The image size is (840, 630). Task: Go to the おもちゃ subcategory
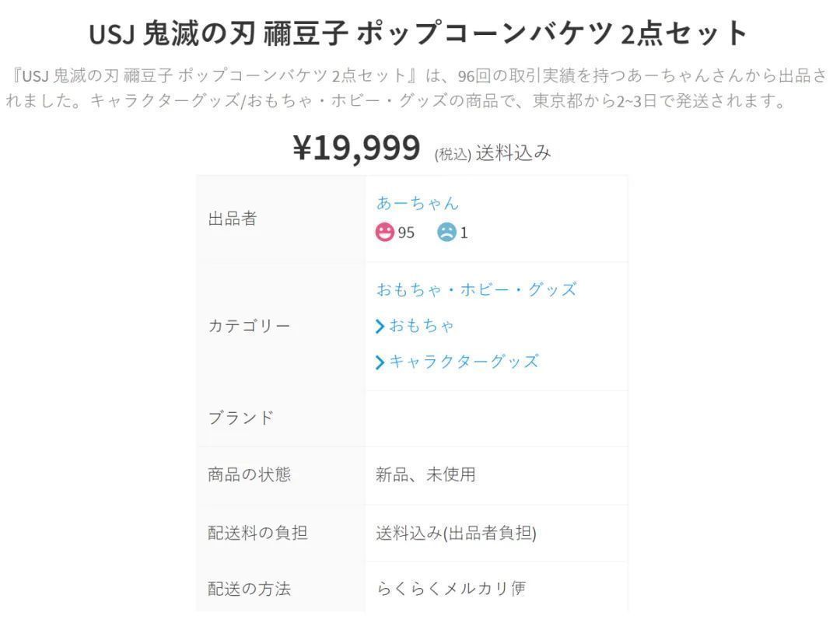422,326
